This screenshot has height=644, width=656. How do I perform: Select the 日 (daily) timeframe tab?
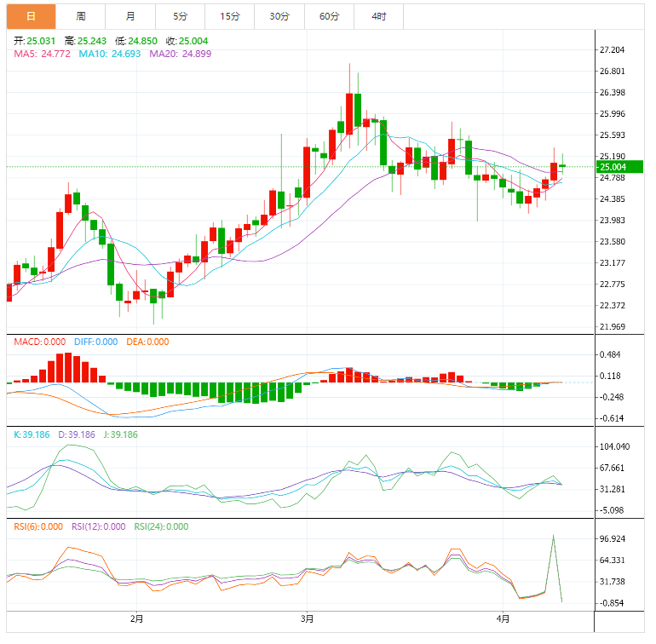click(32, 16)
